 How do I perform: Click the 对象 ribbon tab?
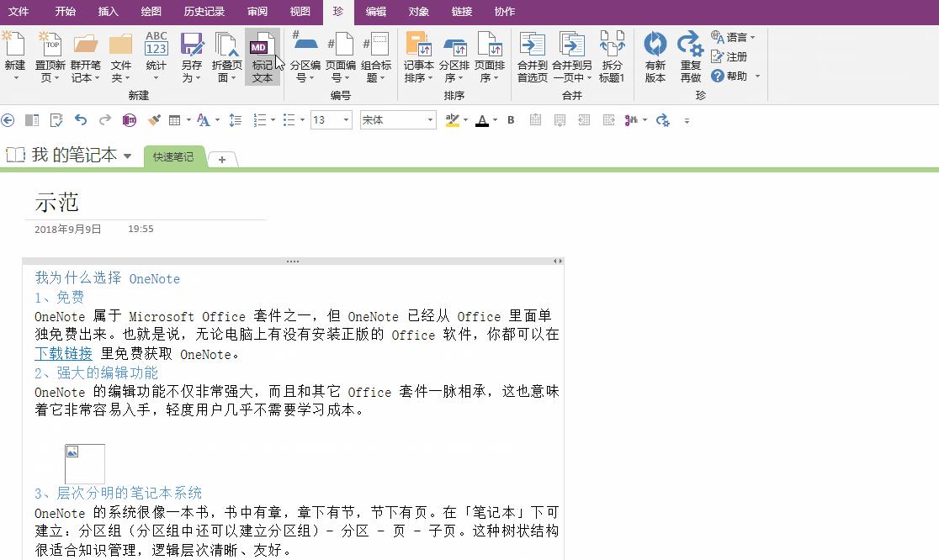coord(419,12)
